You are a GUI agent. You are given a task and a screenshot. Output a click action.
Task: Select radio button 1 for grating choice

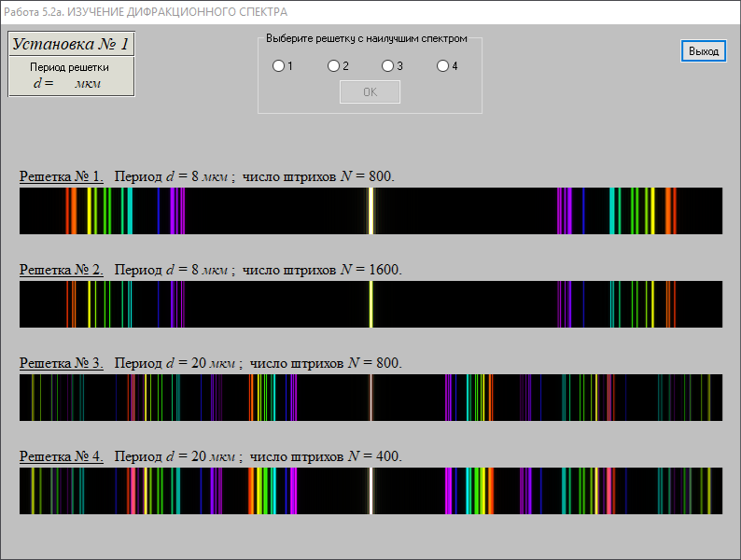[278, 66]
